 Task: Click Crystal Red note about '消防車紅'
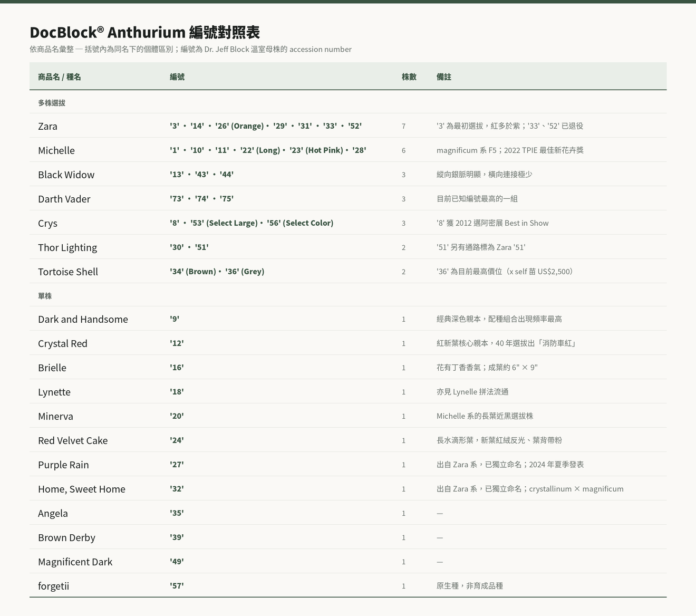coord(508,343)
